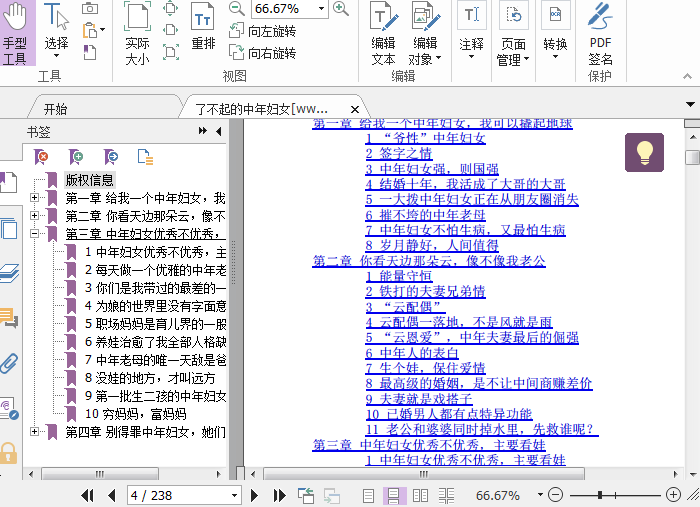
Task: Collapse the ribbon with the up chevron
Action: (x=688, y=76)
